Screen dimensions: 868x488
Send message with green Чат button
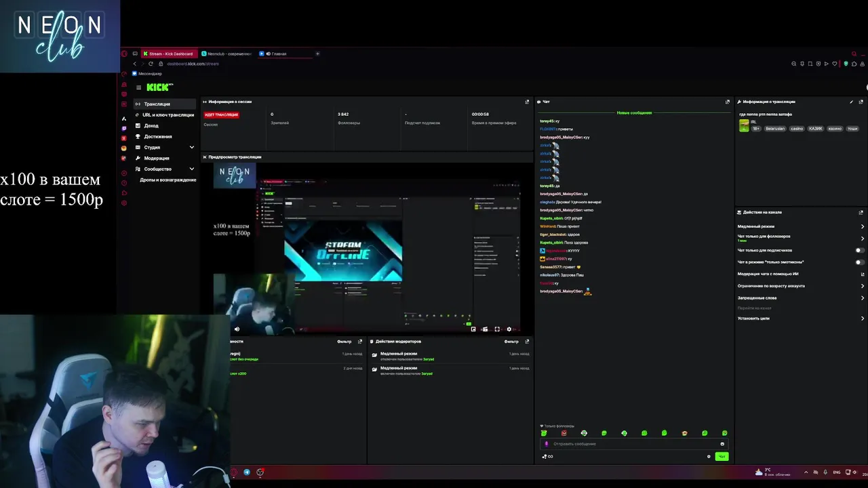point(722,456)
